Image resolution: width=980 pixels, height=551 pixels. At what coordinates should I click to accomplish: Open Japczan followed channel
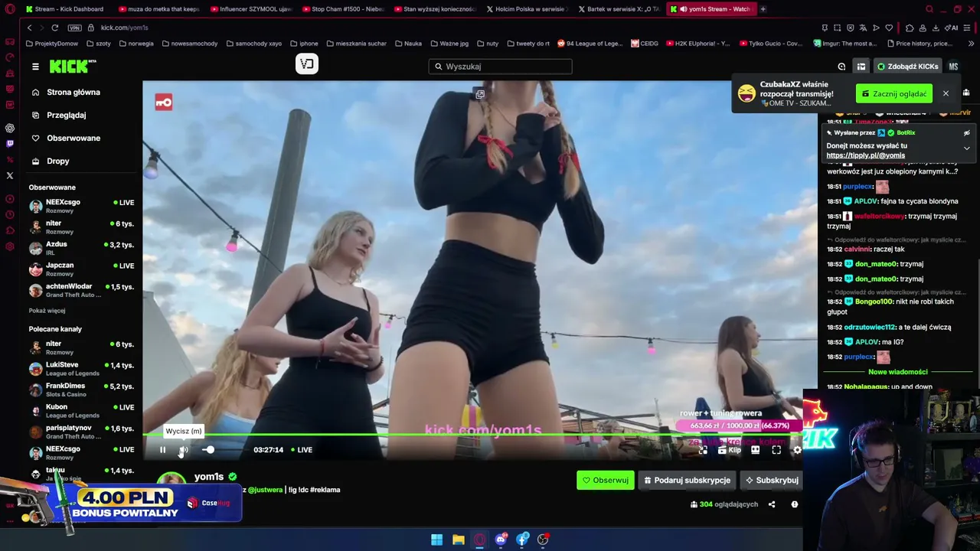coord(81,269)
